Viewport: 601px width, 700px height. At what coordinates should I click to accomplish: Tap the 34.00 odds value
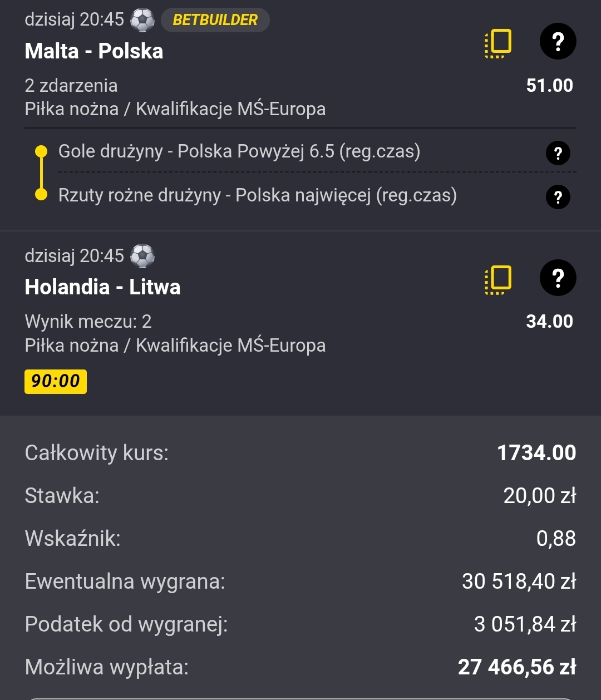coord(549,322)
